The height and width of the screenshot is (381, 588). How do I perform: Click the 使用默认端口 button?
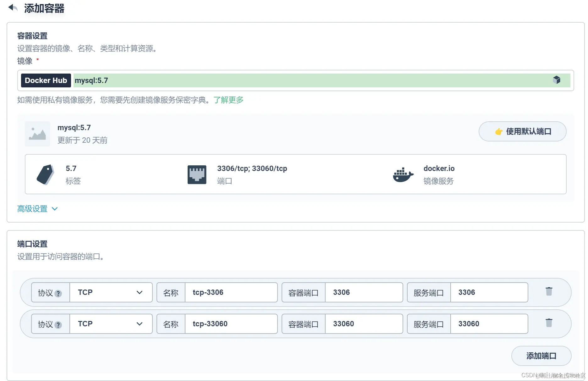(x=522, y=131)
